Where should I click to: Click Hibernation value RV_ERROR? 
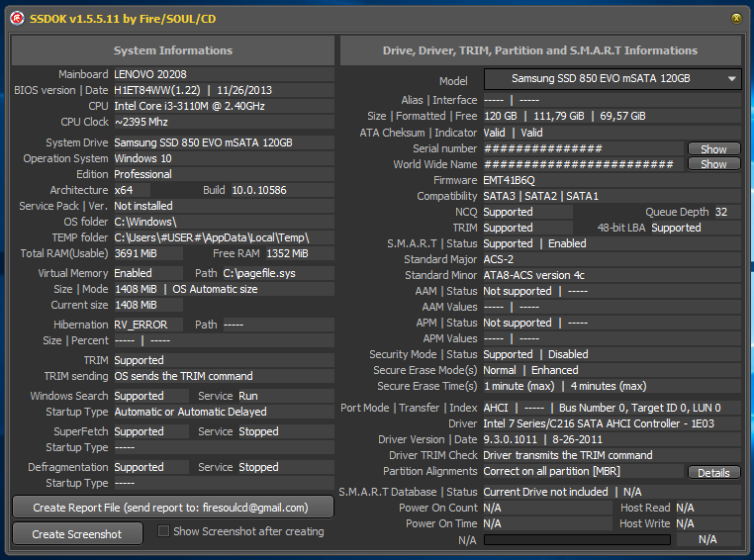[x=141, y=325]
